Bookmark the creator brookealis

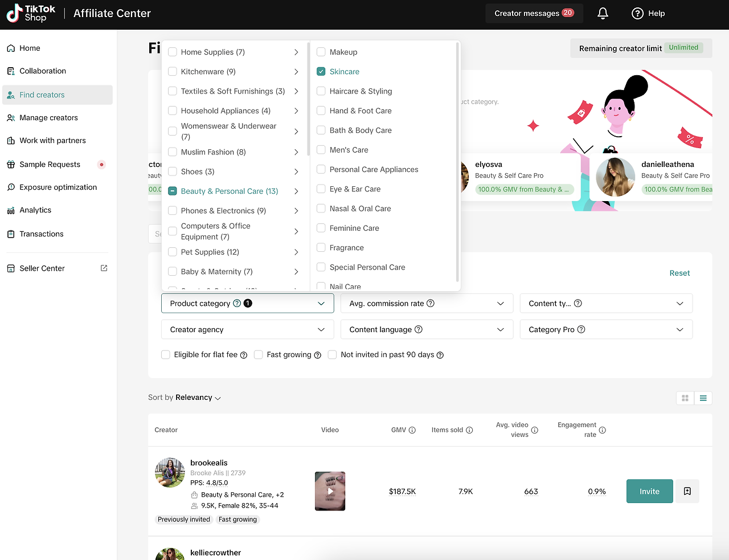click(687, 491)
